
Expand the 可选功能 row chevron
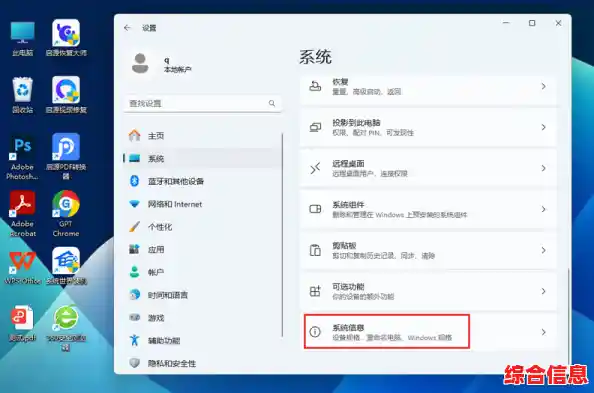tap(544, 291)
